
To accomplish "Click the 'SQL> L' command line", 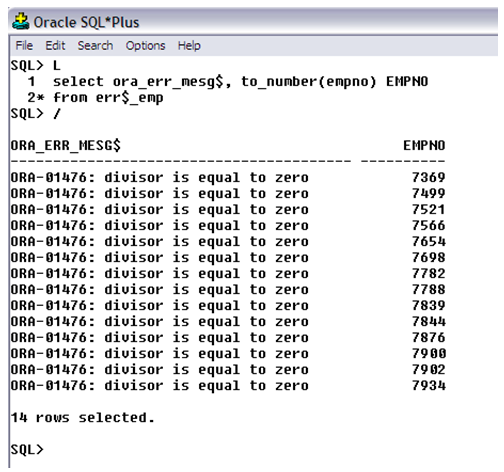I will pyautogui.click(x=35, y=65).
